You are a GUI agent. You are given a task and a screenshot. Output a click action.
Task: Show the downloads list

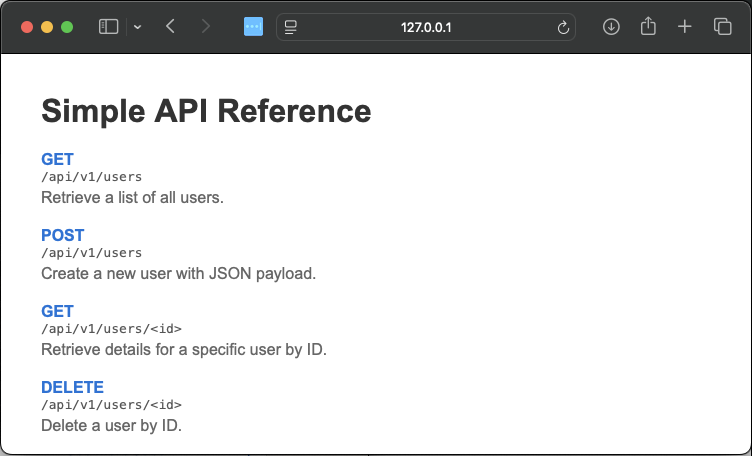click(611, 27)
